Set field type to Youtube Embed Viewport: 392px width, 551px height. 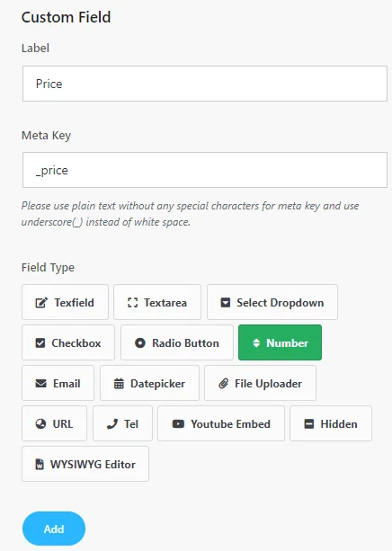point(221,423)
